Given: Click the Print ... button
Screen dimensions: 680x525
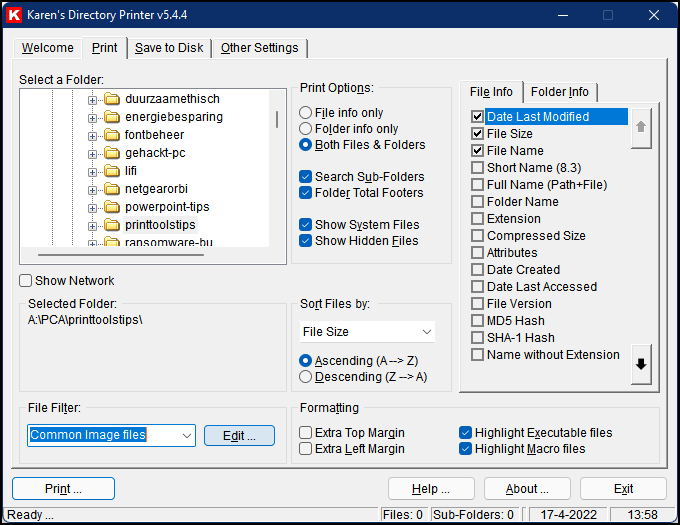Looking at the screenshot, I should [63, 489].
